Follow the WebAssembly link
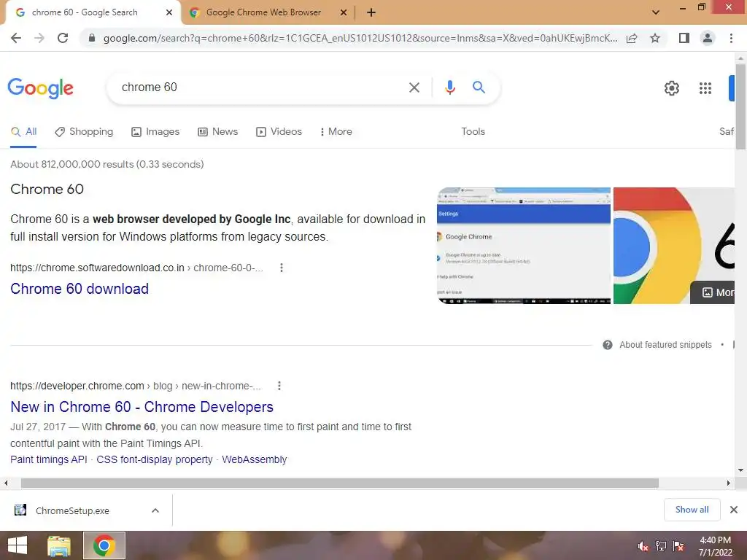 [255, 459]
